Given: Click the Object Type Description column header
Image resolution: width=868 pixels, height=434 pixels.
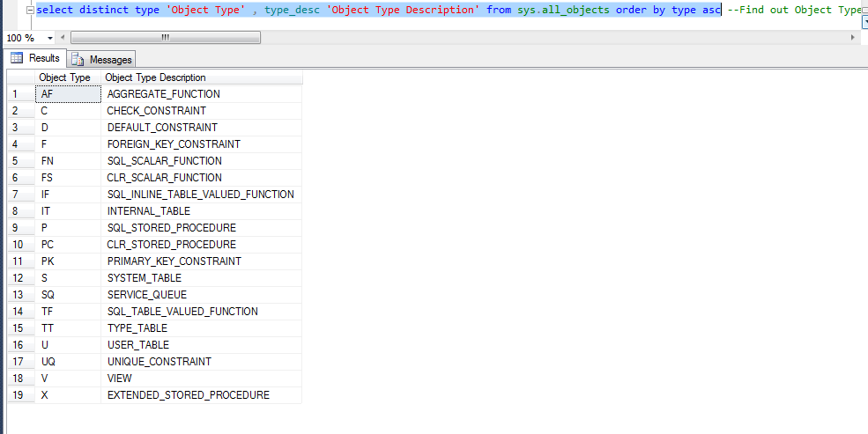Looking at the screenshot, I should coord(202,78).
